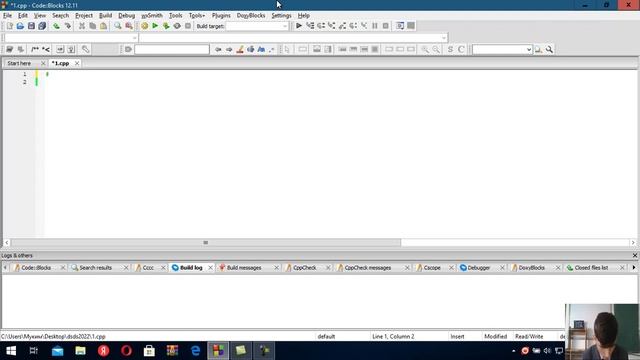
Task: Open the debugging windows icon
Action: (400, 26)
